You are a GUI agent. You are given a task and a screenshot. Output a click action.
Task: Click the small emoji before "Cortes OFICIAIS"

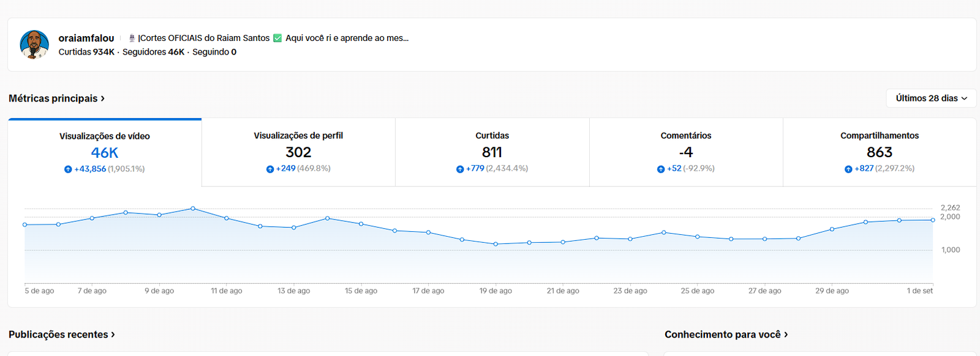click(132, 38)
